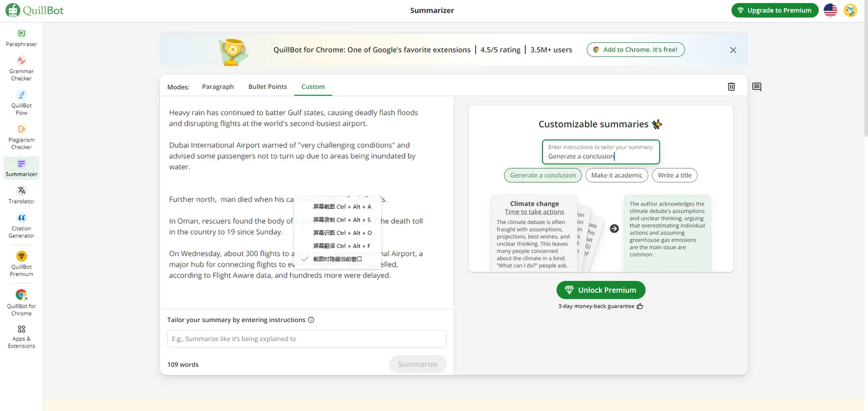Screen dimensions: 868x411
Task: Delete the text with the trash icon
Action: tap(731, 87)
